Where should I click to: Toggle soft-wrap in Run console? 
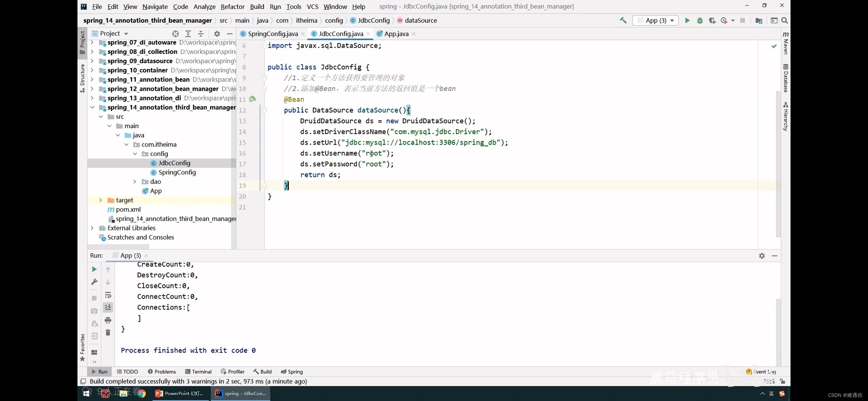point(108,295)
